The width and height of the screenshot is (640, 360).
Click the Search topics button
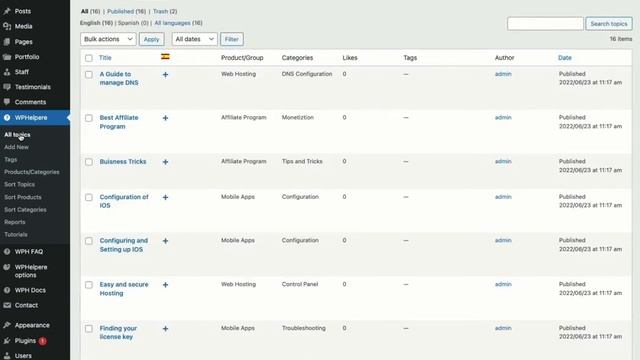click(609, 24)
